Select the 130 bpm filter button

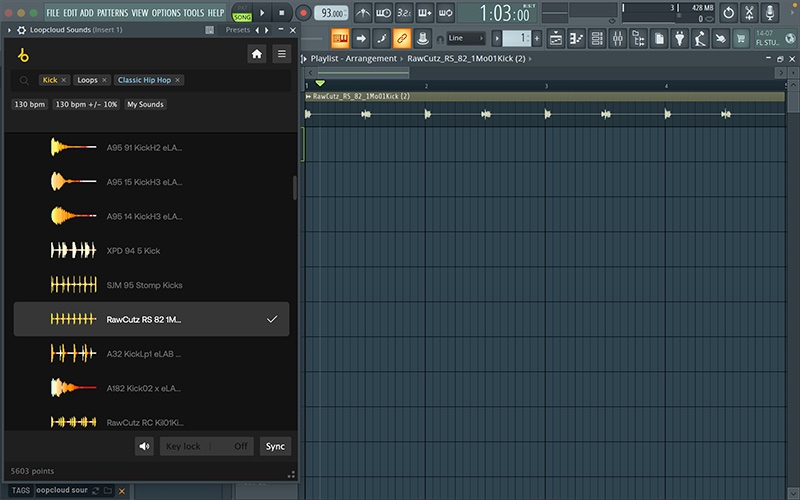29,104
